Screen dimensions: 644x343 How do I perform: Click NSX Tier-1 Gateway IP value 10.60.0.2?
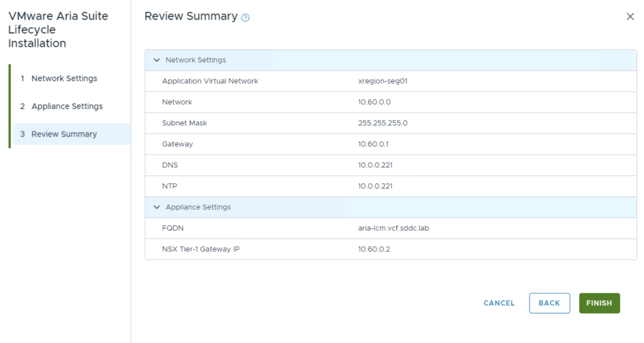coord(374,249)
